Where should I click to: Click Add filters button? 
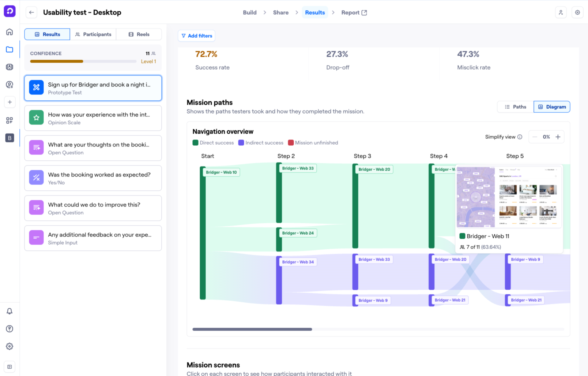tap(197, 36)
